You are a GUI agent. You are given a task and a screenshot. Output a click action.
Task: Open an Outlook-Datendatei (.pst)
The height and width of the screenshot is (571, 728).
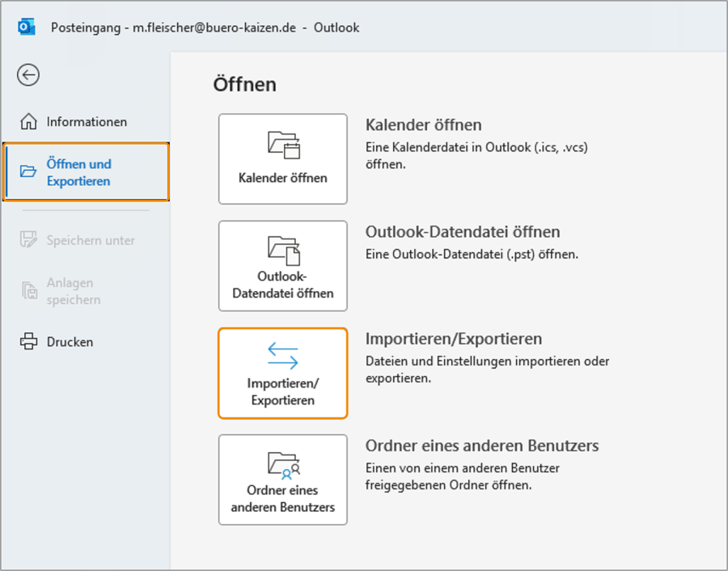pyautogui.click(x=282, y=265)
